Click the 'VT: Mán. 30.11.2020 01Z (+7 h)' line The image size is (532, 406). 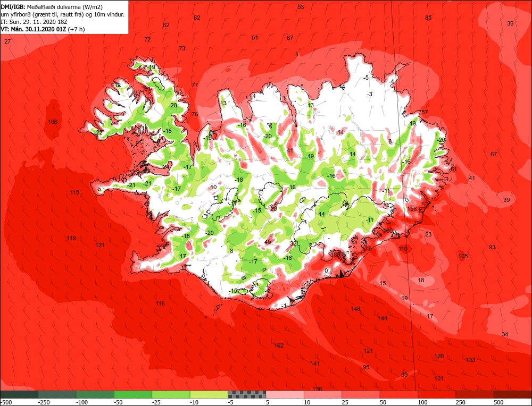point(43,29)
